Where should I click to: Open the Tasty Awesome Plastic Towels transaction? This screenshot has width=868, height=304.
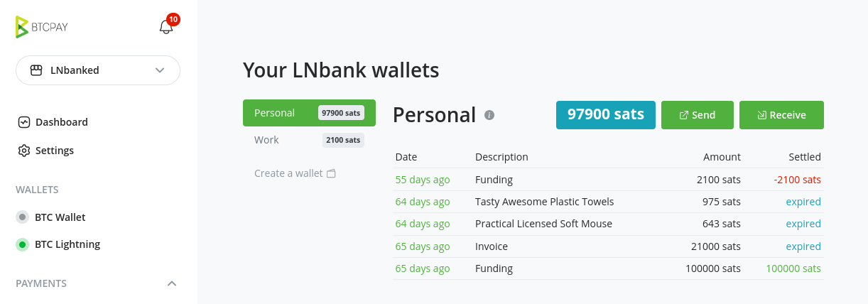pyautogui.click(x=608, y=202)
